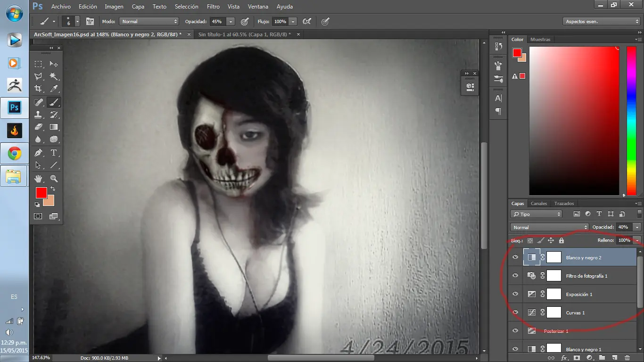This screenshot has height=362, width=644.
Task: Select the Crop tool
Action: [38, 89]
